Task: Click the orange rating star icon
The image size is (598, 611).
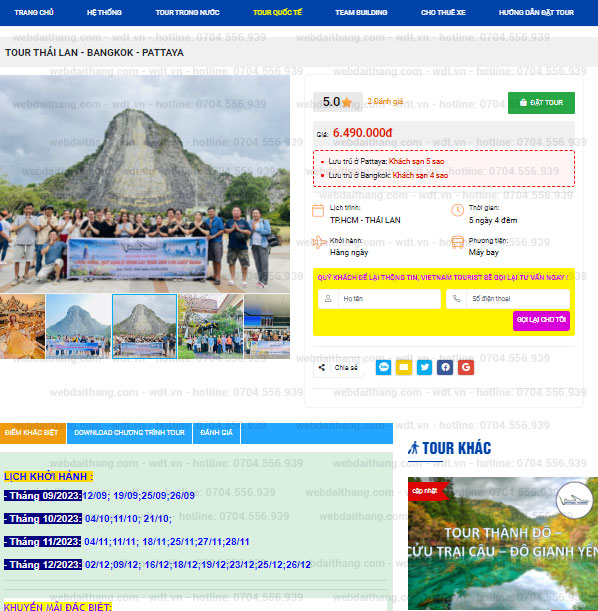Action: pos(347,102)
